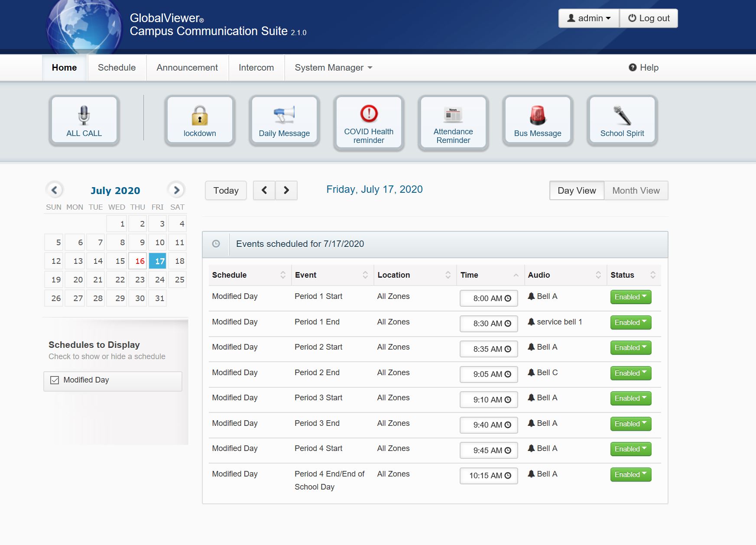Start the COVID Health reminder announcement

pos(369,123)
